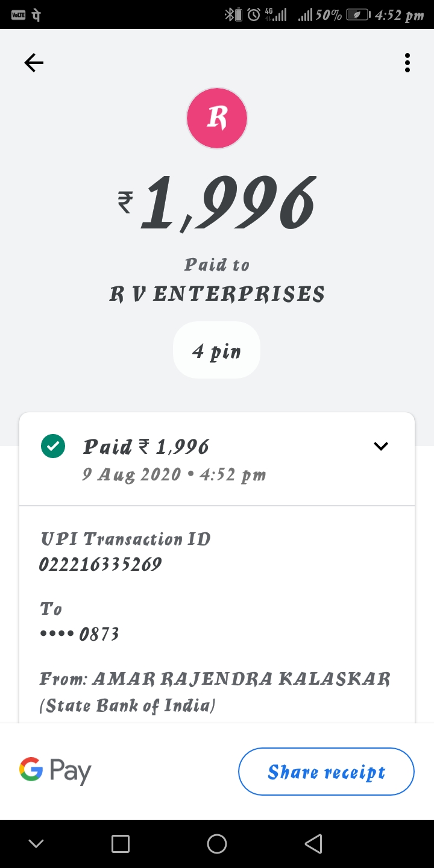This screenshot has height=868, width=434.
Task: Tap the R V ENTERPRISES payee name
Action: click(217, 294)
